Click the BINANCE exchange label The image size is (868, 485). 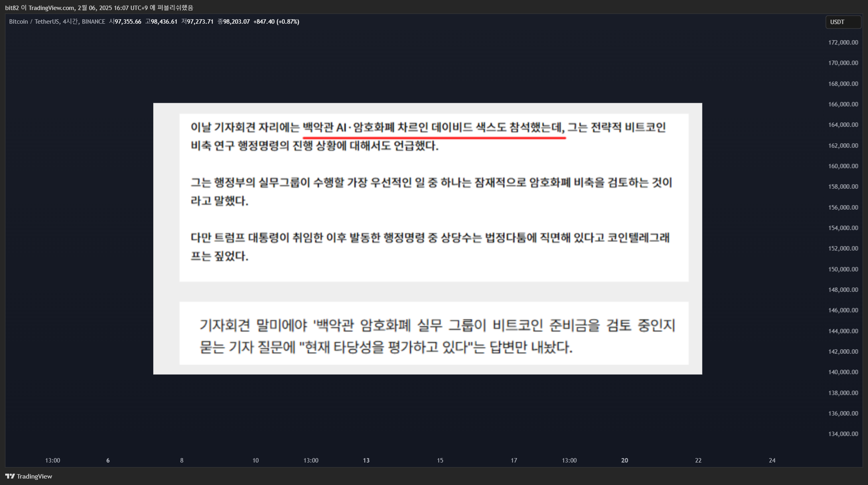coord(93,22)
